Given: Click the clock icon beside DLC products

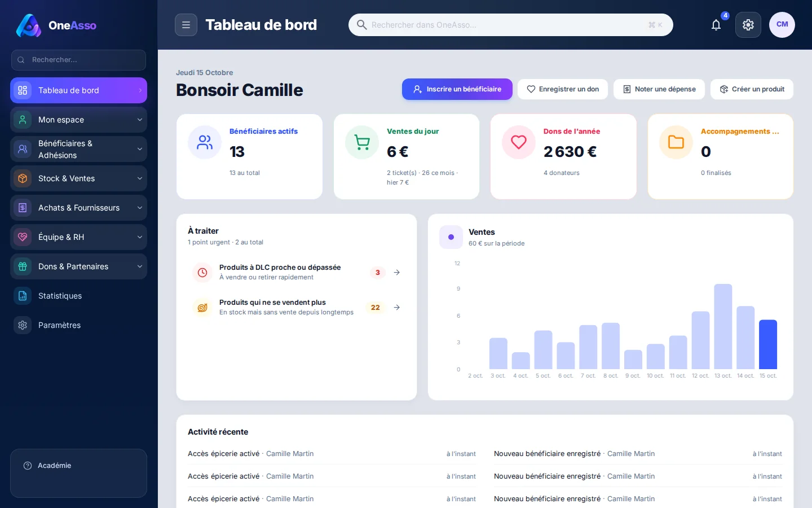Looking at the screenshot, I should [x=202, y=273].
